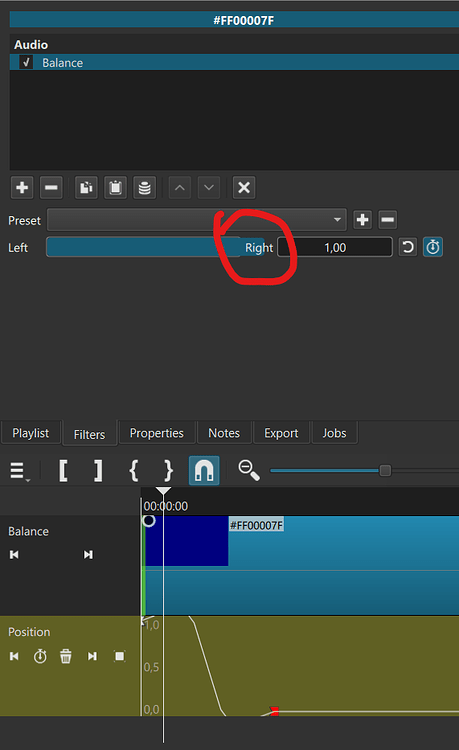Seek to the next item on the Balance track
This screenshot has height=750, width=459.
[88, 554]
